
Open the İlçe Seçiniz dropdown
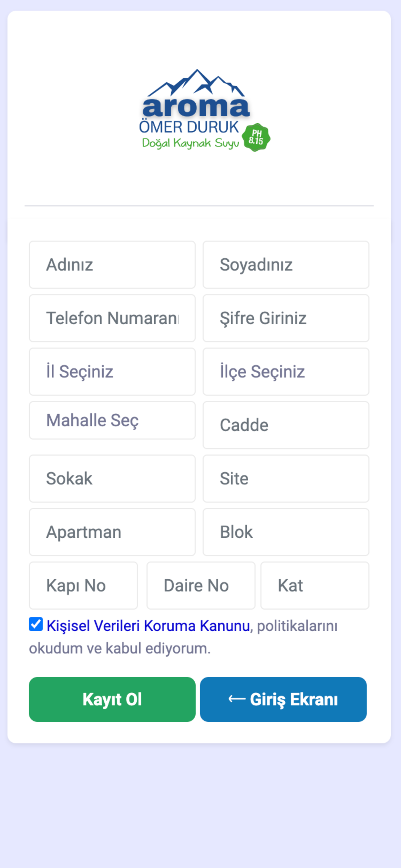(286, 372)
